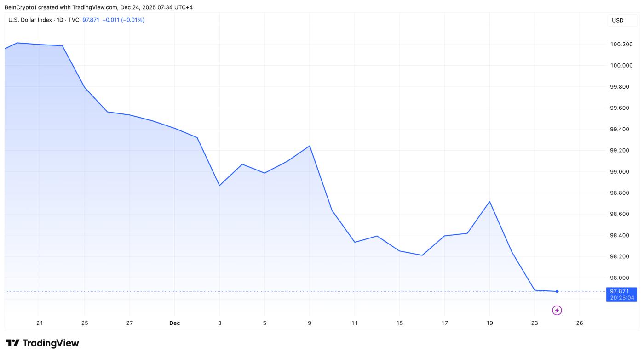Click the 21 date on time axis
644x357 pixels.
(x=40, y=323)
